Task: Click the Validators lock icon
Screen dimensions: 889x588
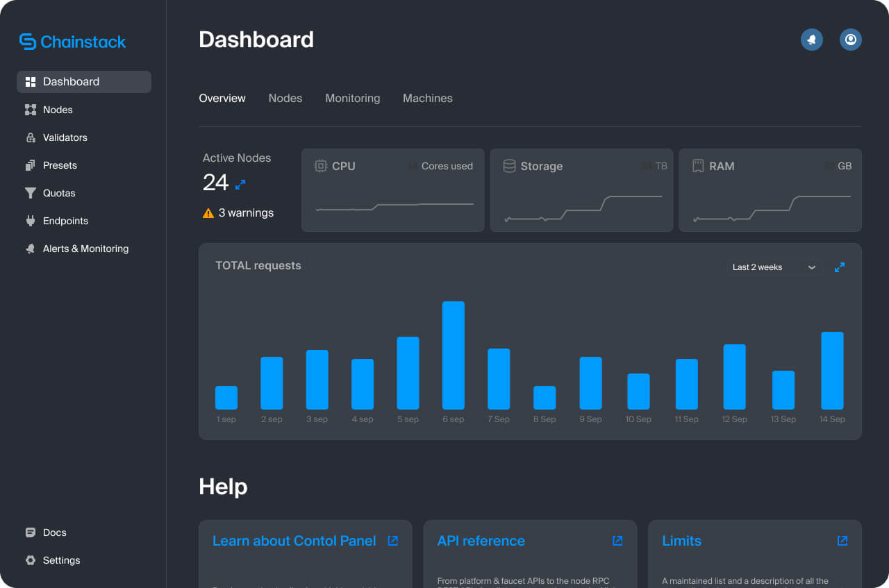Action: coord(31,137)
